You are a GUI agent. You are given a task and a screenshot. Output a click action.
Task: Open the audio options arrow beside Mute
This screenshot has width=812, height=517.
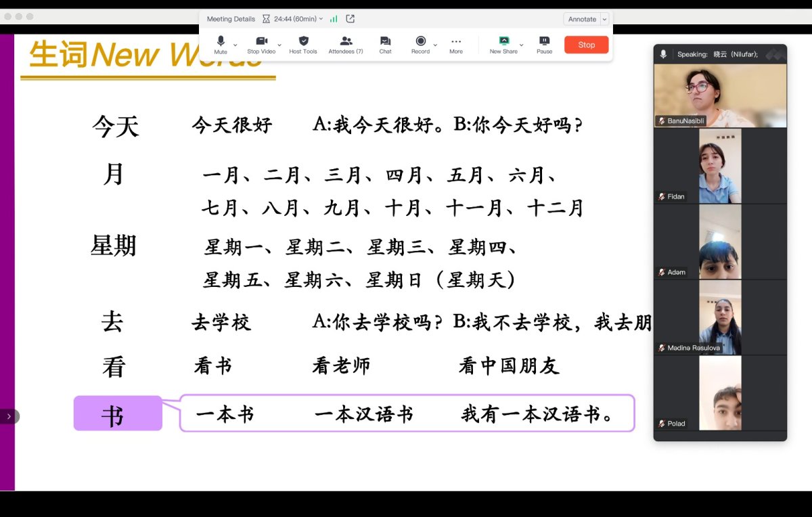coord(235,45)
